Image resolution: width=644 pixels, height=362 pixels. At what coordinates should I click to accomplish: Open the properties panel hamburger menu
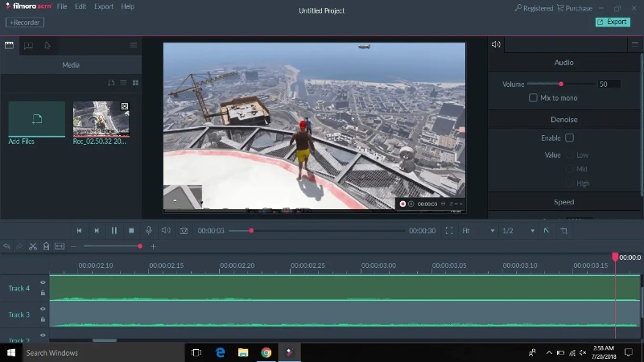coord(635,44)
